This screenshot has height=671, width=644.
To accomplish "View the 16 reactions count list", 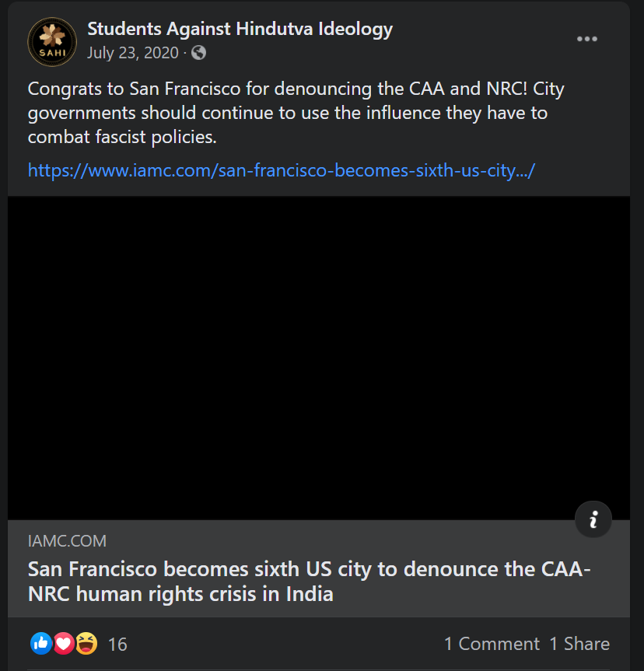I will tap(117, 644).
